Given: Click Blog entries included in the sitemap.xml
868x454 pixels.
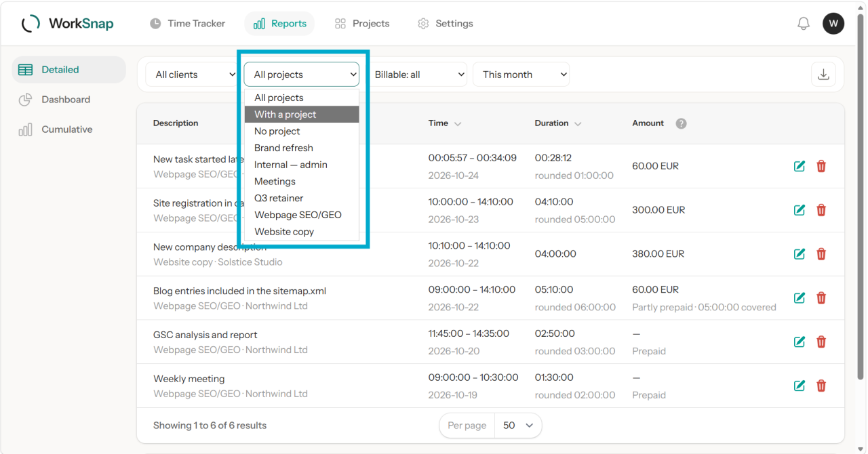Looking at the screenshot, I should coord(239,291).
